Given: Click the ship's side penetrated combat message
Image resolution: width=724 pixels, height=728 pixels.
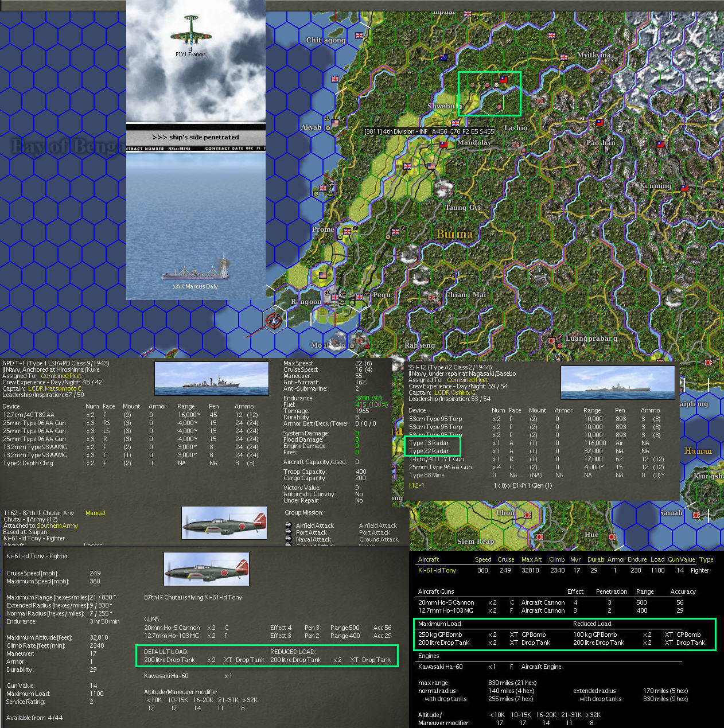Looking at the screenshot, I should point(196,137).
